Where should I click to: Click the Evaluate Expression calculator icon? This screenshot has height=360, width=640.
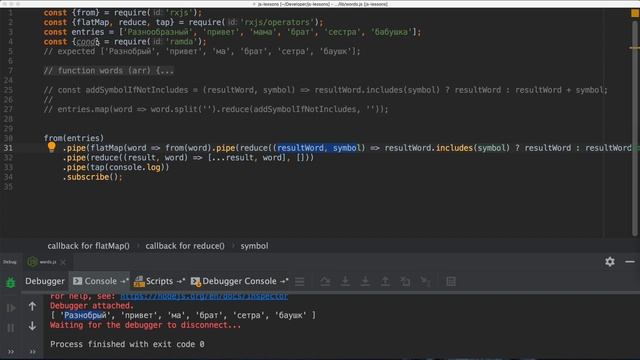tap(451, 281)
